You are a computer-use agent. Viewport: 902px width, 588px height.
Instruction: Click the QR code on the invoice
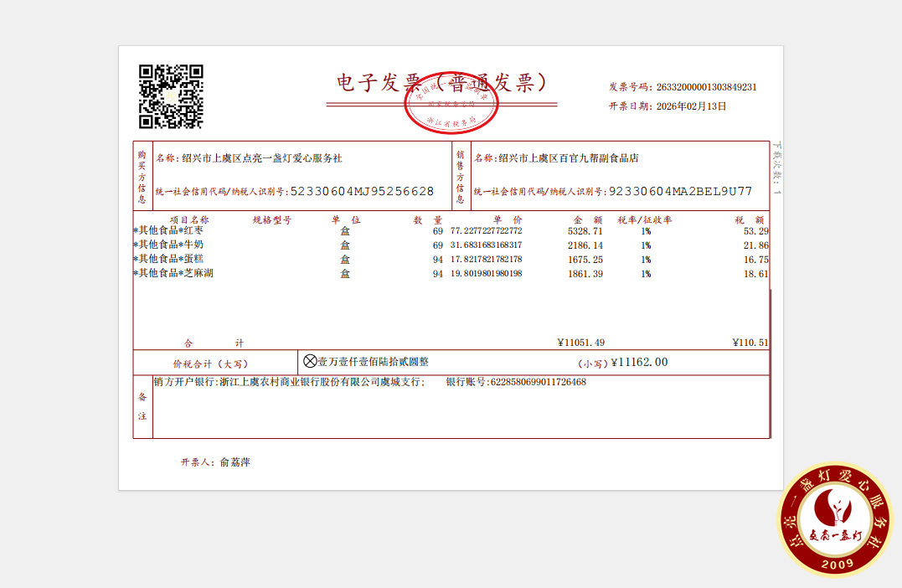(171, 96)
